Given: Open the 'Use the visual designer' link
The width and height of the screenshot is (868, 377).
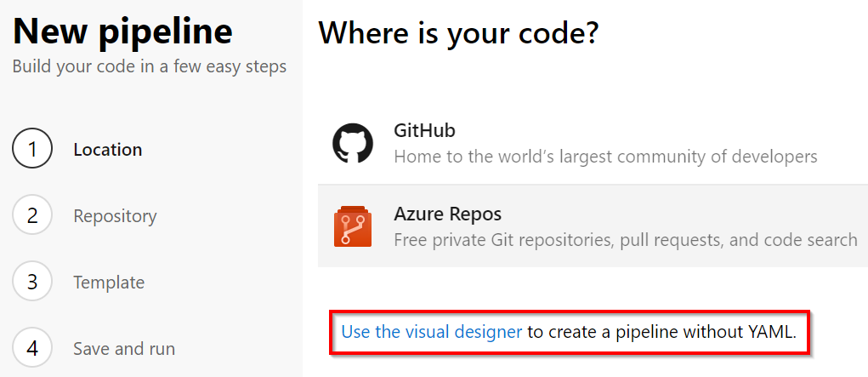Looking at the screenshot, I should 431,332.
